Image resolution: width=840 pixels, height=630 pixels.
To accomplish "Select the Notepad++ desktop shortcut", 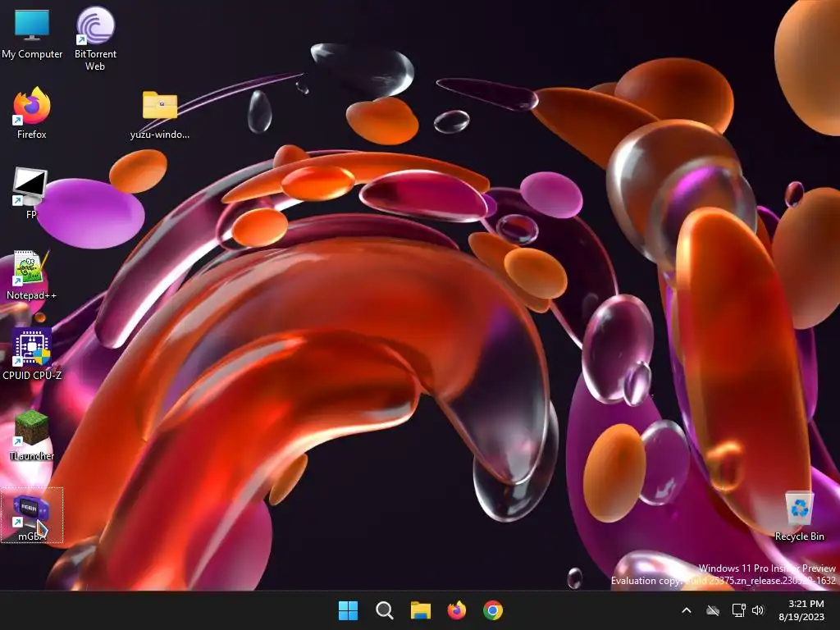I will pyautogui.click(x=32, y=274).
